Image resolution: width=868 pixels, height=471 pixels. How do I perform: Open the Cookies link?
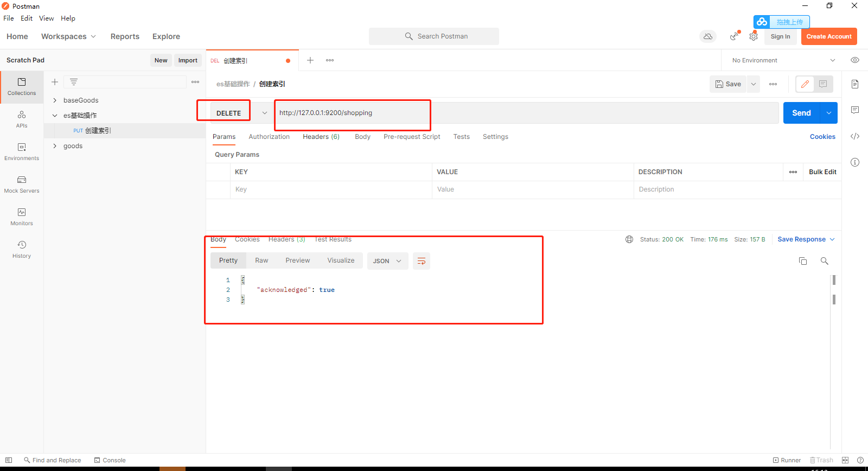click(822, 137)
